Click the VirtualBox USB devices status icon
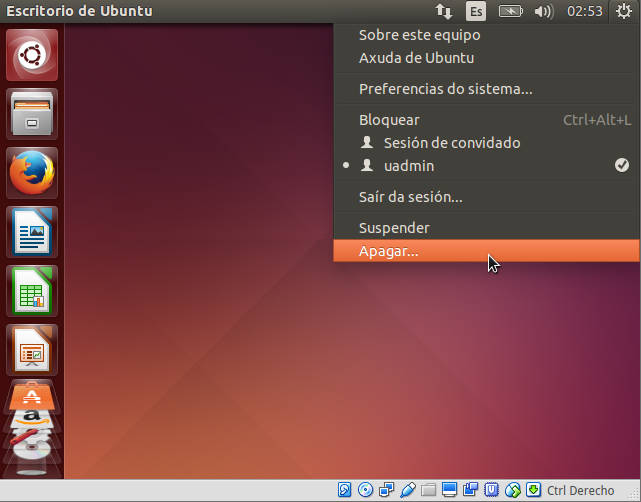 click(408, 489)
